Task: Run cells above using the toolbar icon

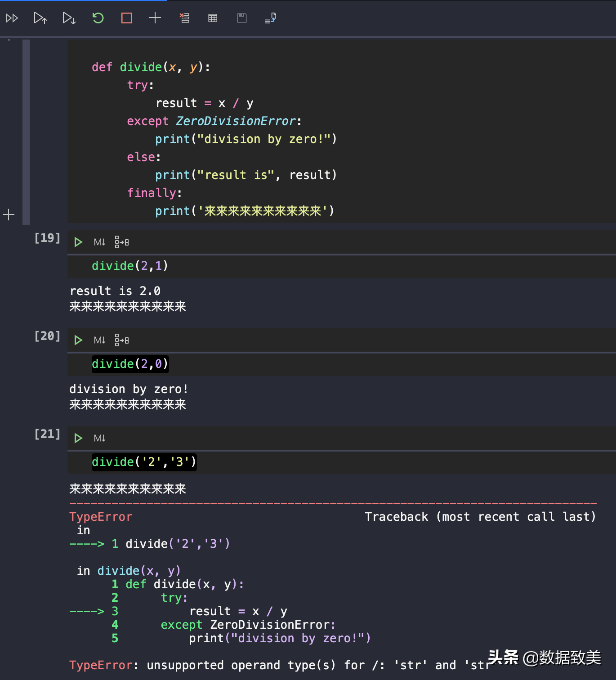Action: coord(40,18)
